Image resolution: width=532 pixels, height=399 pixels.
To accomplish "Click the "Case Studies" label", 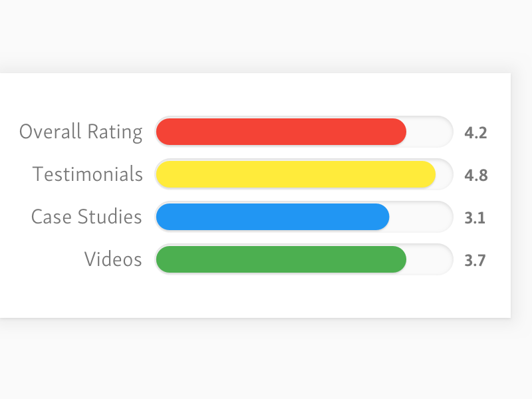I will 86,217.
